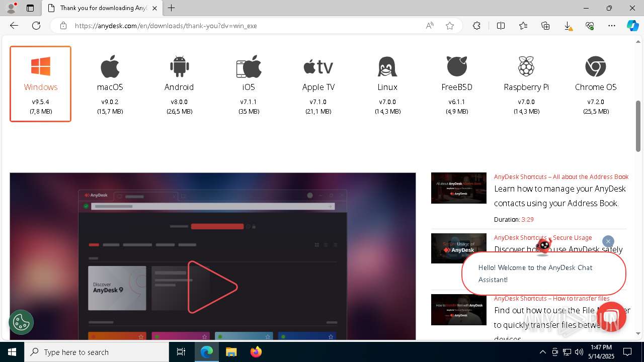Close the chat assistant greeting bubble
The image size is (644, 362).
(x=608, y=241)
